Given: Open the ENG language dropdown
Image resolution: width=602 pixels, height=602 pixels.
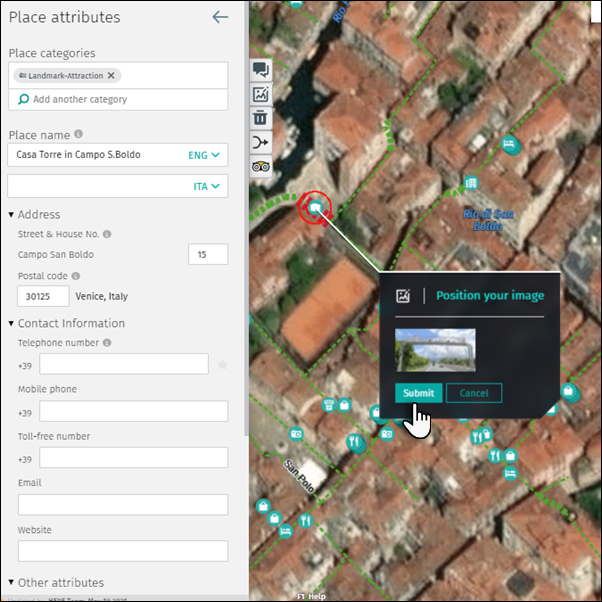Looking at the screenshot, I should (x=203, y=155).
